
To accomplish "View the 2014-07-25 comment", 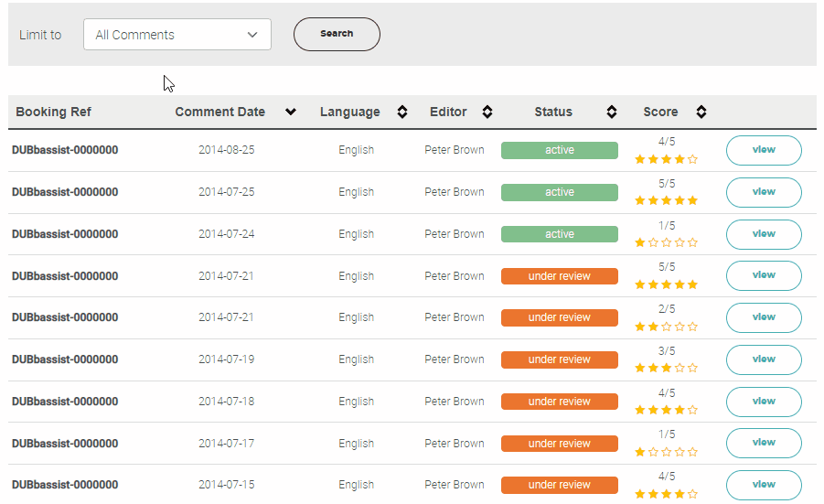I will (x=764, y=192).
